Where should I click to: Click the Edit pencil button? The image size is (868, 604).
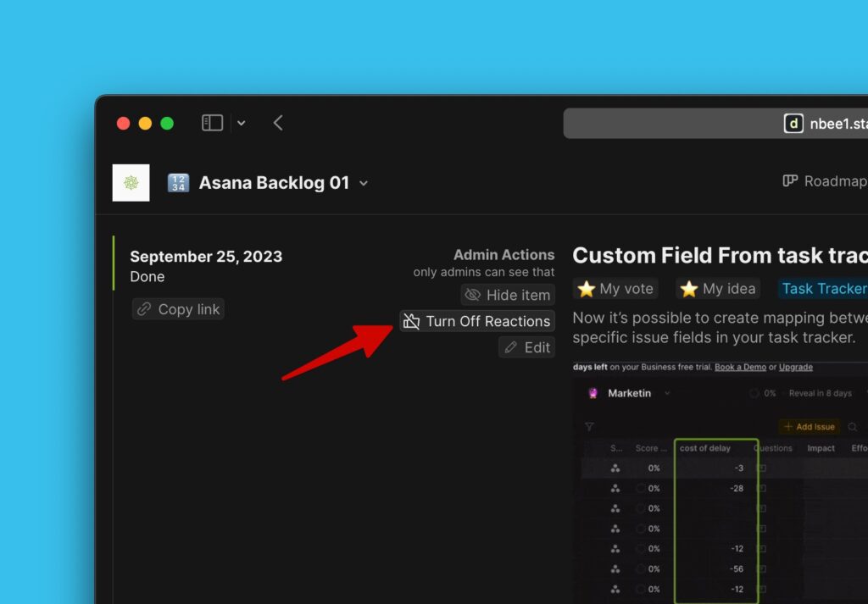(526, 347)
